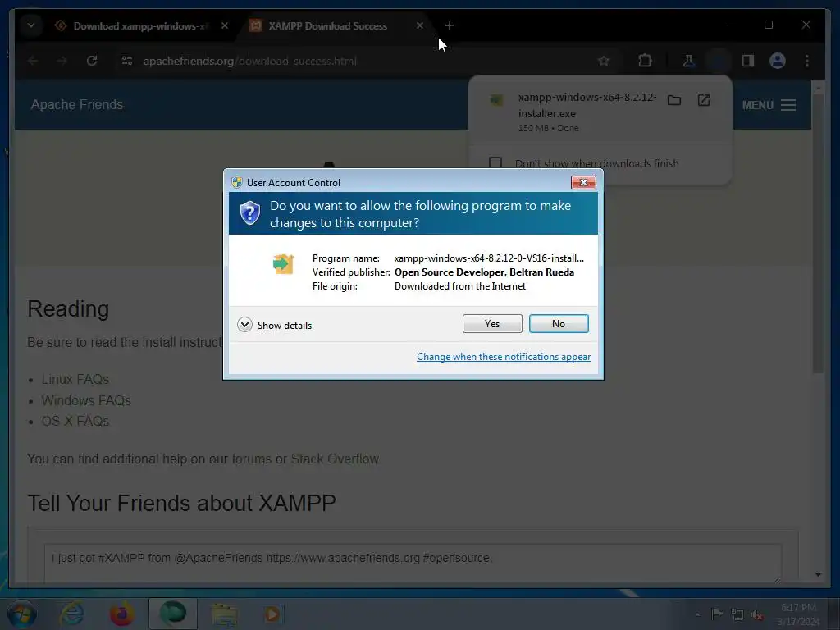Image resolution: width=840 pixels, height=630 pixels.
Task: Click the scrollbar down arrow
Action: [818, 575]
